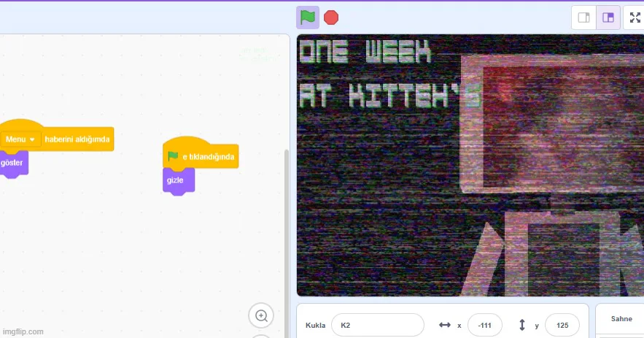Edit the Kukla sprite name field
The image size is (644, 338).
point(378,326)
